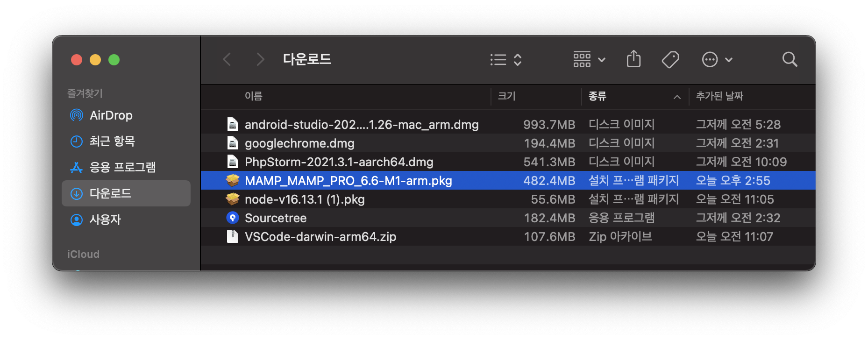
Task: Select AirDrop in the sidebar
Action: tap(126, 115)
